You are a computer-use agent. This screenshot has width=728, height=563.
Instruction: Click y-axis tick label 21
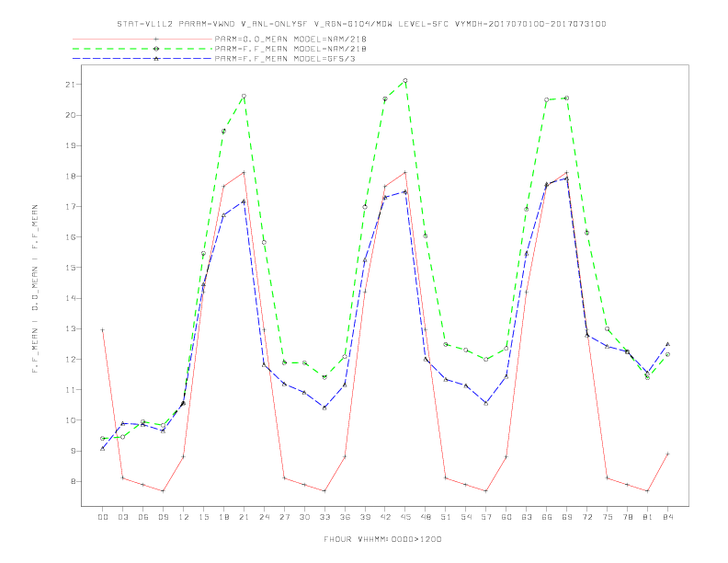[71, 85]
